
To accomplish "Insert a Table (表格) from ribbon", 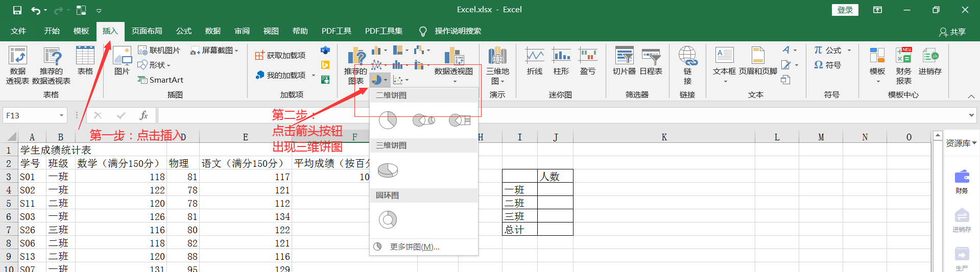I will (85, 60).
